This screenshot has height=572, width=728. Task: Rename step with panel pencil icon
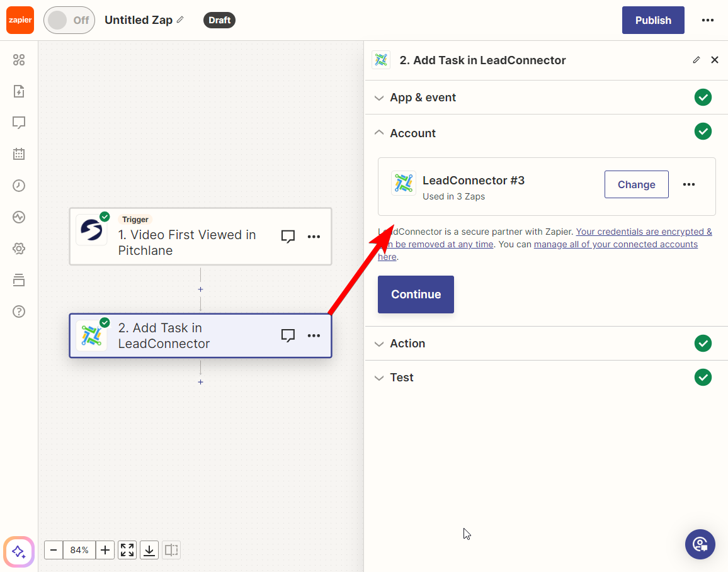click(x=696, y=60)
